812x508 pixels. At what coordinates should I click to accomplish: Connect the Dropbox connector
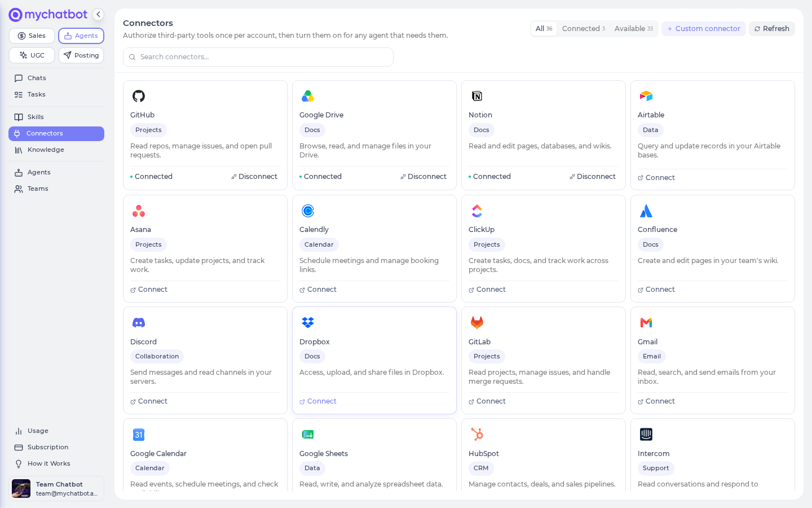pos(318,401)
